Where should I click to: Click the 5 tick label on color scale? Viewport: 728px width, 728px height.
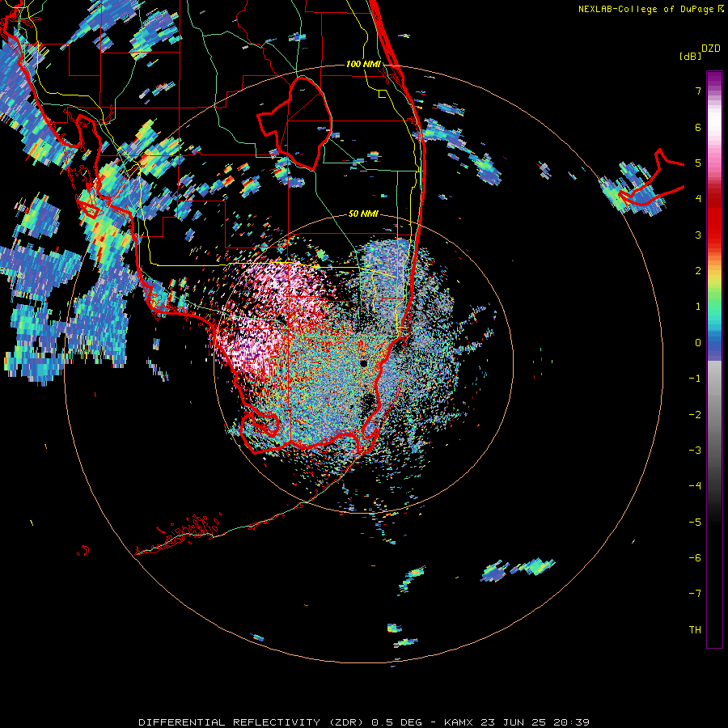click(698, 163)
